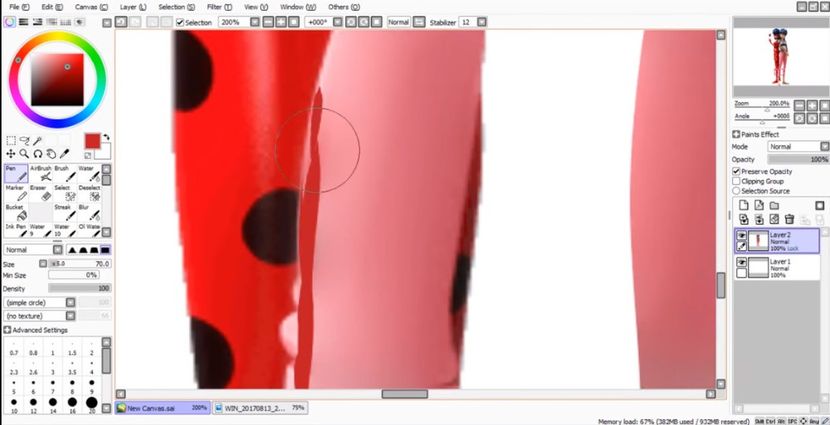Click the toolbar Normal view button
This screenshot has width=830, height=425.
399,22
